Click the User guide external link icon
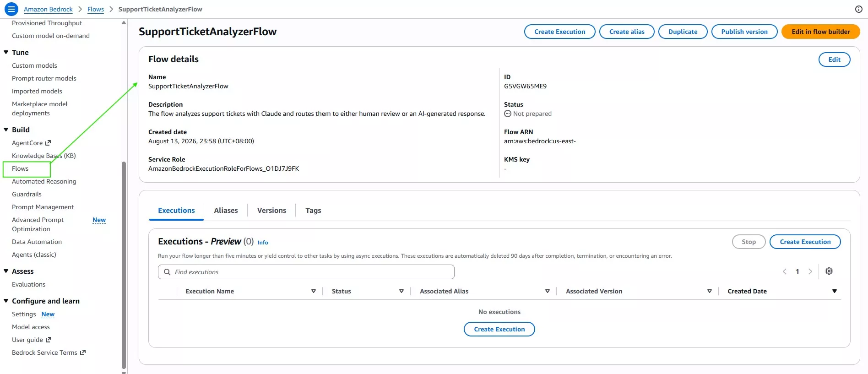The height and width of the screenshot is (374, 868). coord(49,340)
